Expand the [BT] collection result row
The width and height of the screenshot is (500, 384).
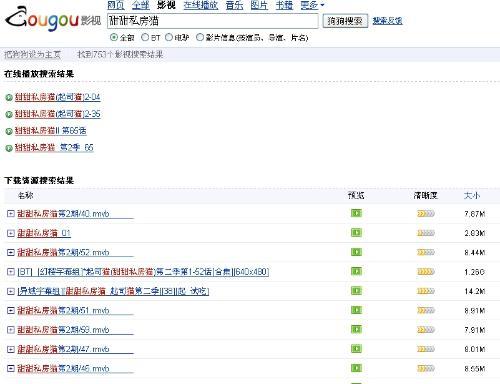tap(11, 272)
